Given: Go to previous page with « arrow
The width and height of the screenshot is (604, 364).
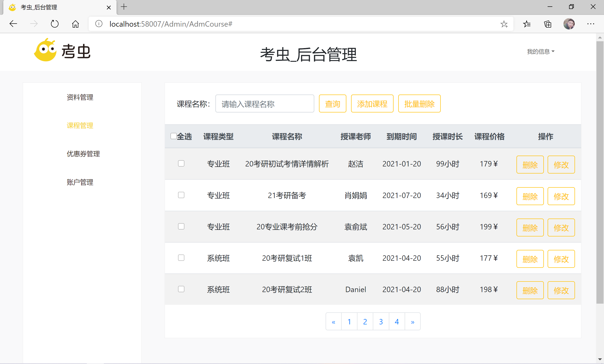Looking at the screenshot, I should pos(333,322).
